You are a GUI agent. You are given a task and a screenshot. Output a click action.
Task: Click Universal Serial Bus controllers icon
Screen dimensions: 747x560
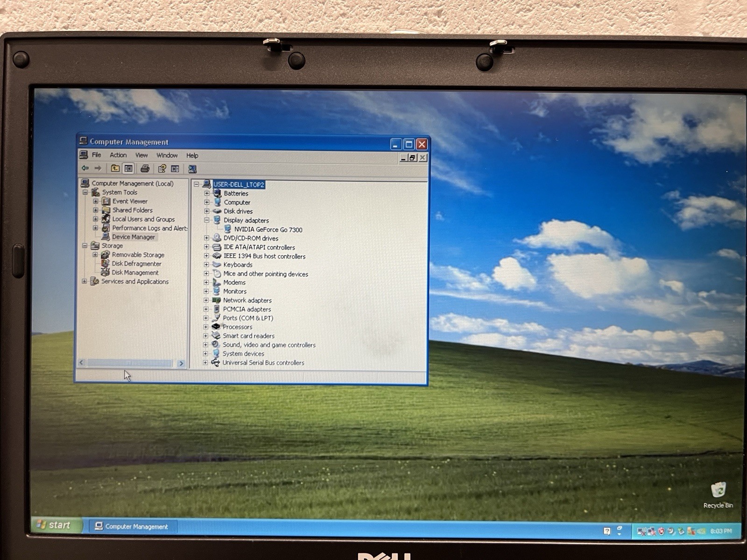click(x=215, y=363)
